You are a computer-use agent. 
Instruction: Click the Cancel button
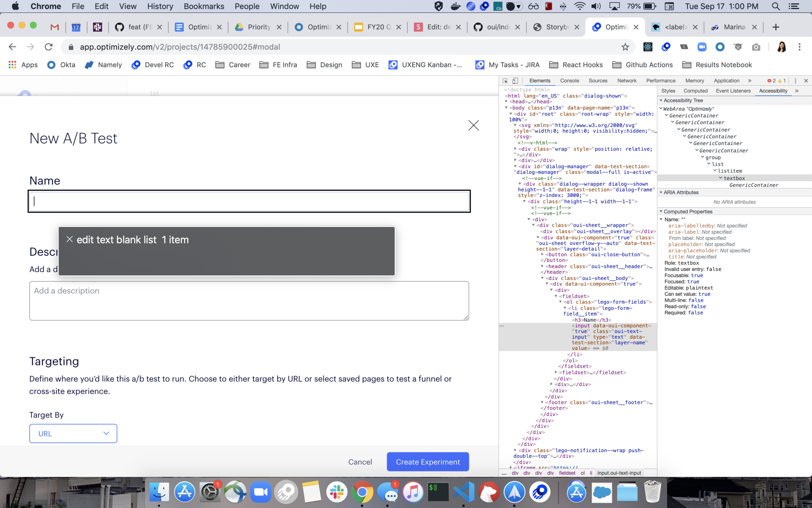point(360,462)
